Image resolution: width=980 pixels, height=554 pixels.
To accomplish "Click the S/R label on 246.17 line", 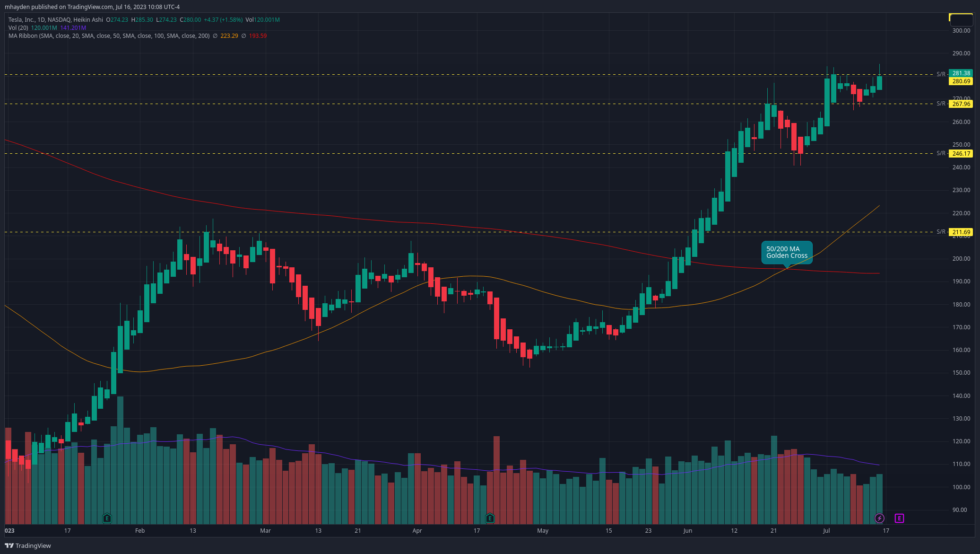I will (x=941, y=153).
